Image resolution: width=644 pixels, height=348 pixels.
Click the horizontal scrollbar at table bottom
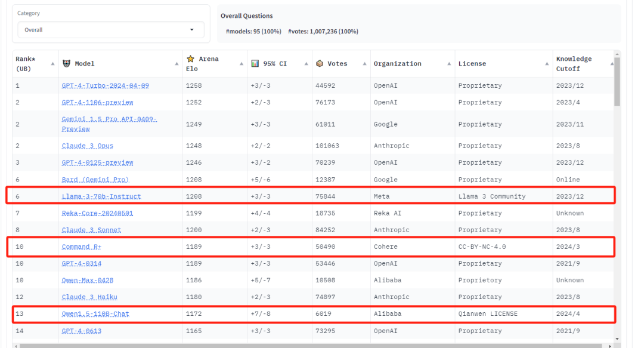click(x=298, y=345)
